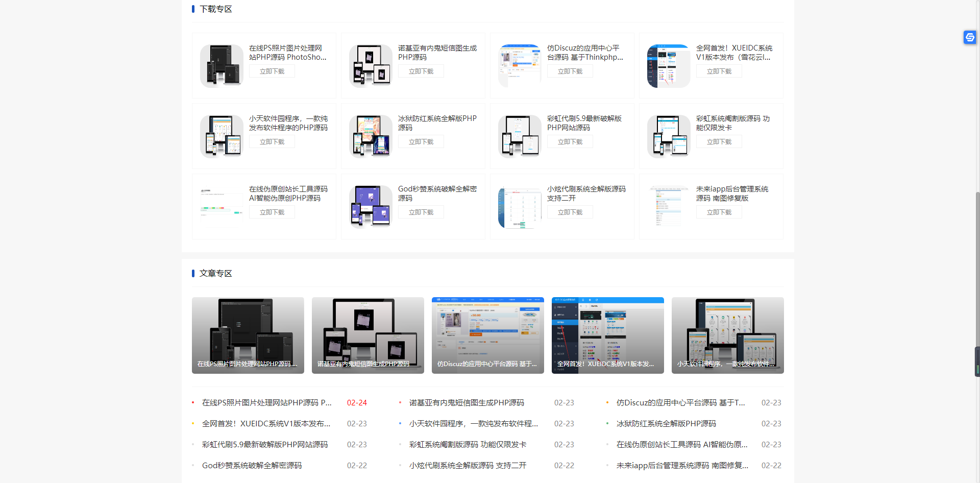980x483 pixels.
Task: Click the 仿Discuz的应用中心平台源码 thumbnail in 文章专区
Action: 487,335
